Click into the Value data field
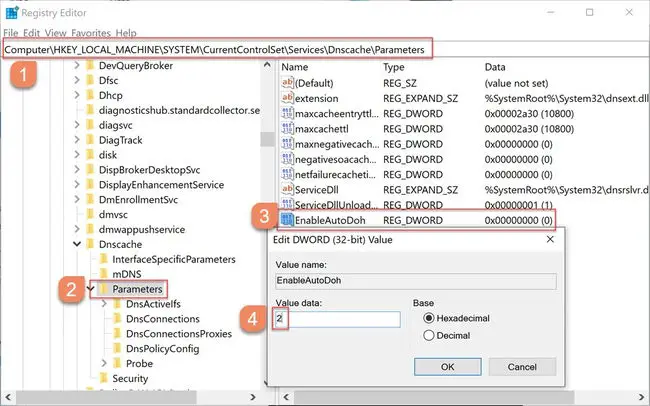 [338, 319]
